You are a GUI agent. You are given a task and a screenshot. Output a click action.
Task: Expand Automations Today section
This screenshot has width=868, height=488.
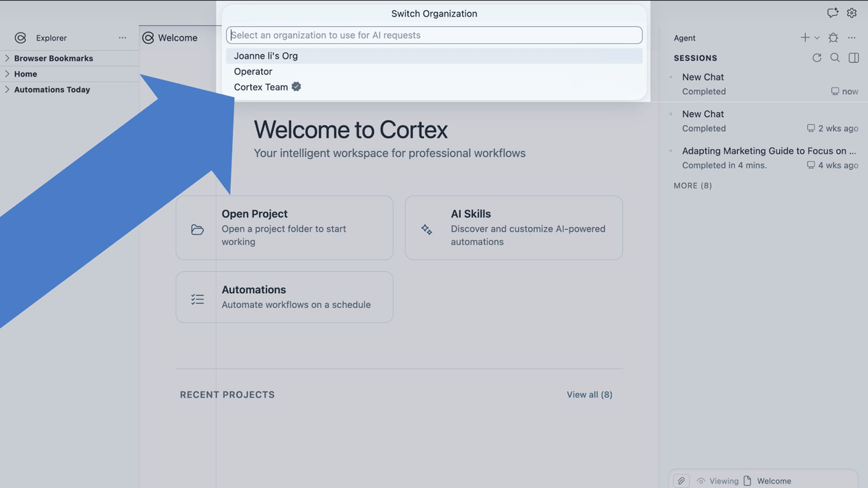click(x=52, y=90)
